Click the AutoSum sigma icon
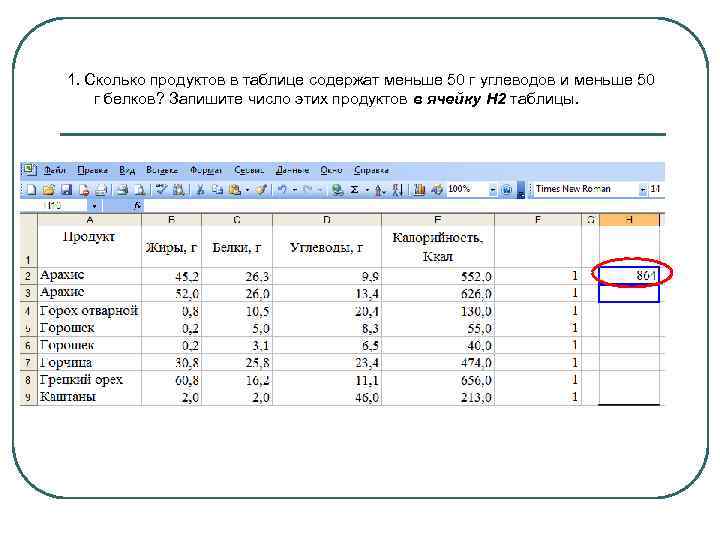Screen dimensions: 720x540 [x=354, y=190]
